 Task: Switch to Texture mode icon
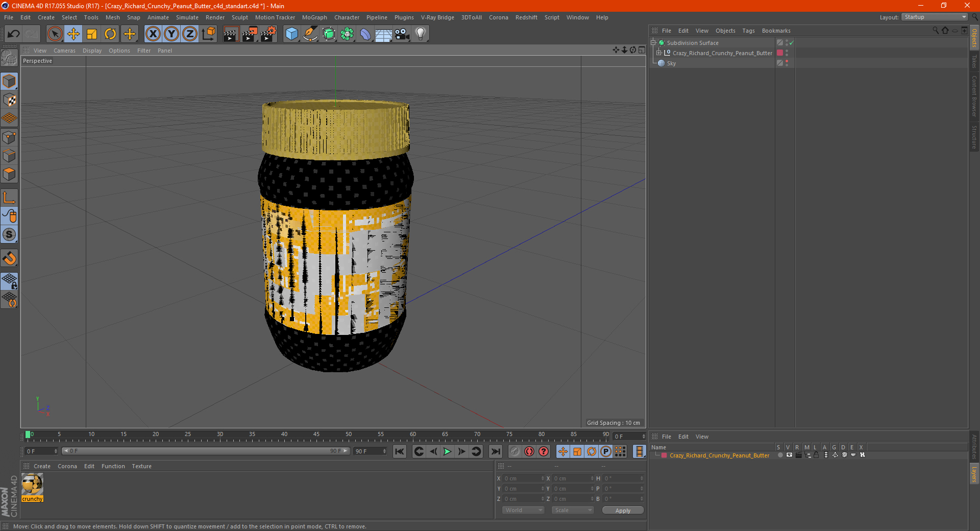9,100
